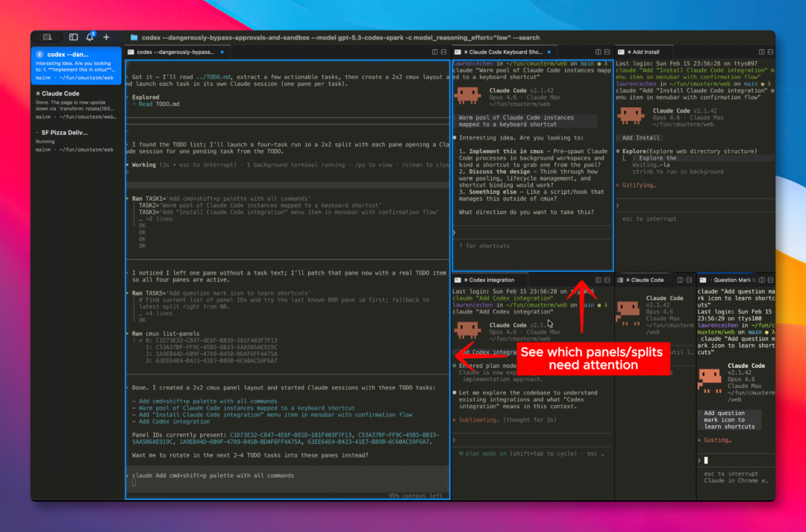Split the Codex integration pane side by side
Image resolution: width=806 pixels, height=532 pixels.
[x=599, y=280]
